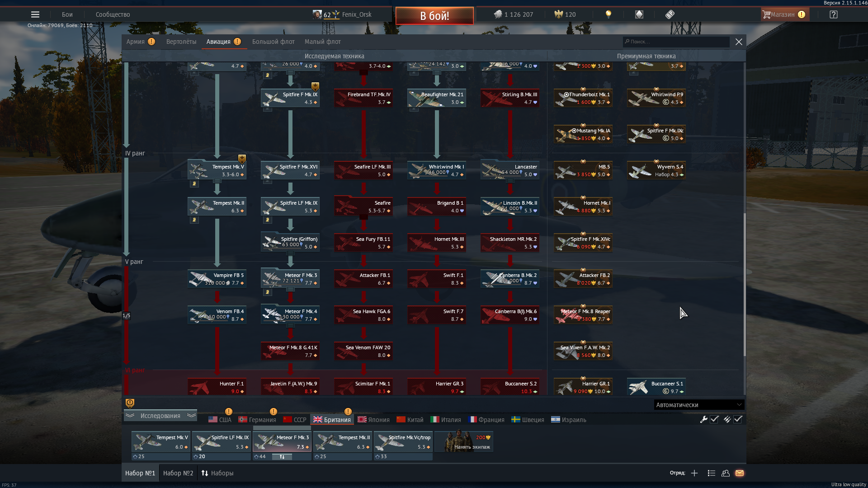The image size is (868, 488).
Task: Switch to the Малый флот tab
Action: [x=323, y=42]
